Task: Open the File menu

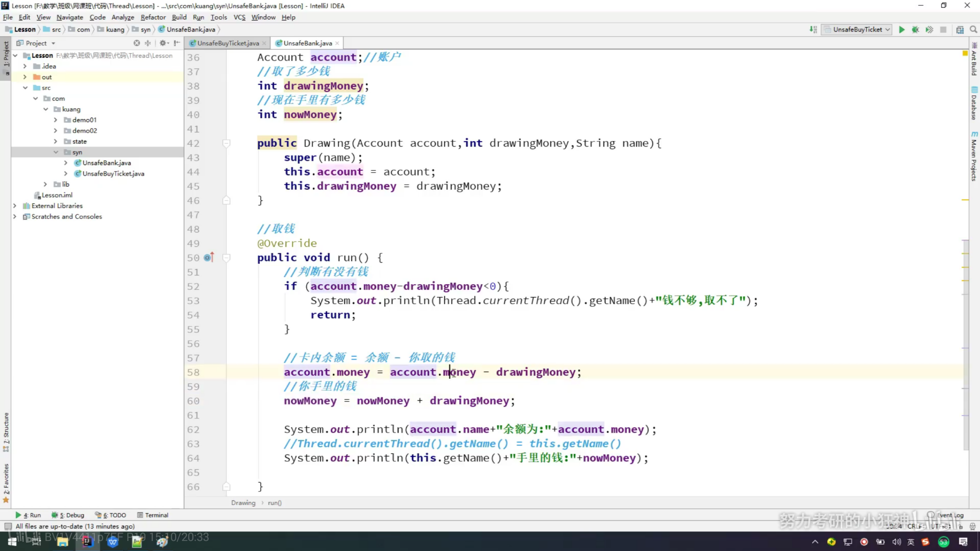Action: (8, 17)
